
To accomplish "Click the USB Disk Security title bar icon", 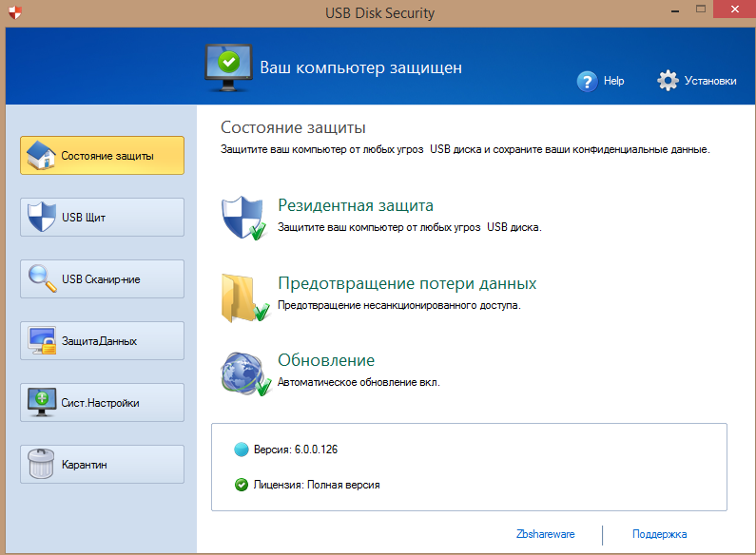I will [x=15, y=12].
